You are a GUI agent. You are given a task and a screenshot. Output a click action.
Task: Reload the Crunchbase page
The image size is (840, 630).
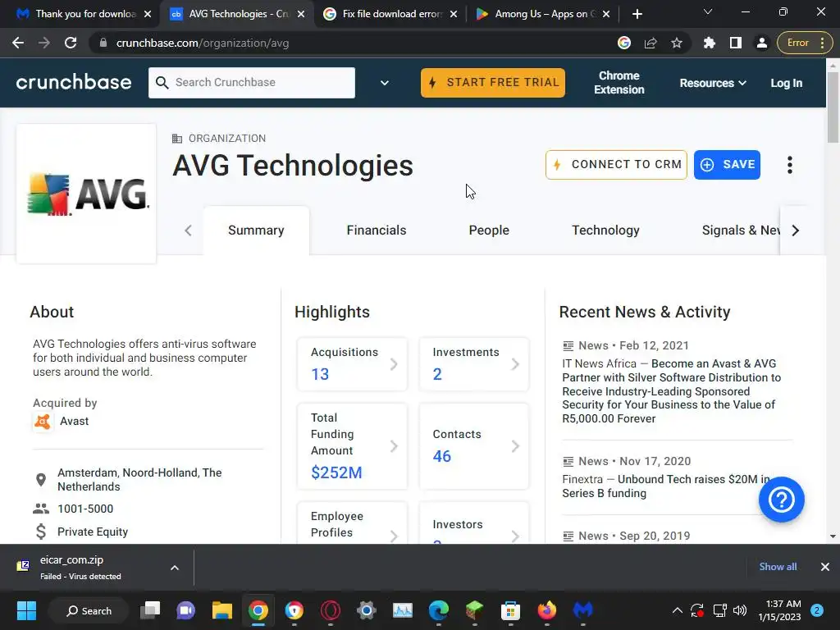pos(71,43)
